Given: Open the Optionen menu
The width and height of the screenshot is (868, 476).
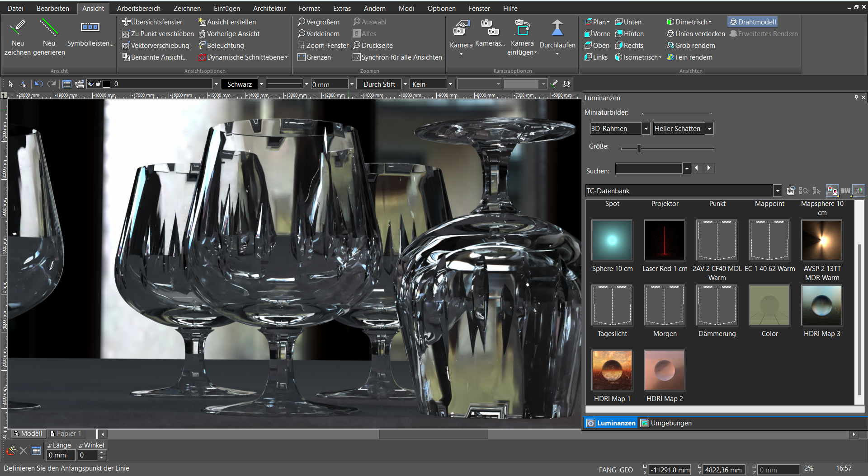Looking at the screenshot, I should [x=441, y=8].
